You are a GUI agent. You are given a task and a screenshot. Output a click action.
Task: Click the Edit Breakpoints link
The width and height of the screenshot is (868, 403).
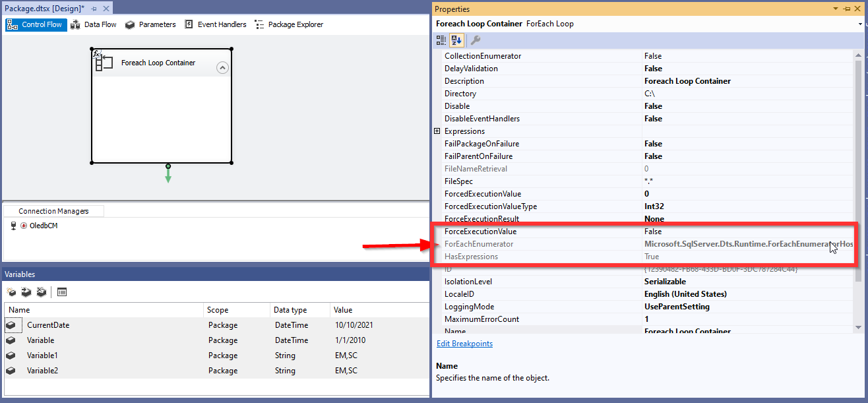click(x=464, y=344)
